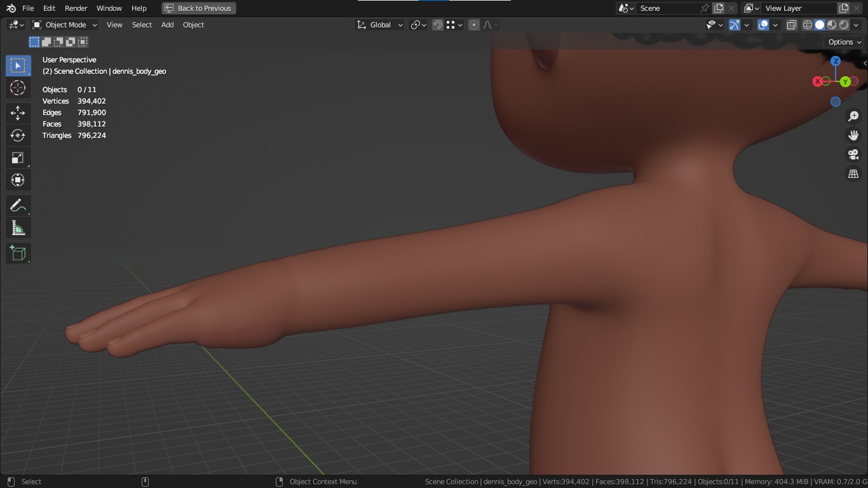Toggle proportional editing
Viewport: 868px width, 488px height.
(x=474, y=25)
